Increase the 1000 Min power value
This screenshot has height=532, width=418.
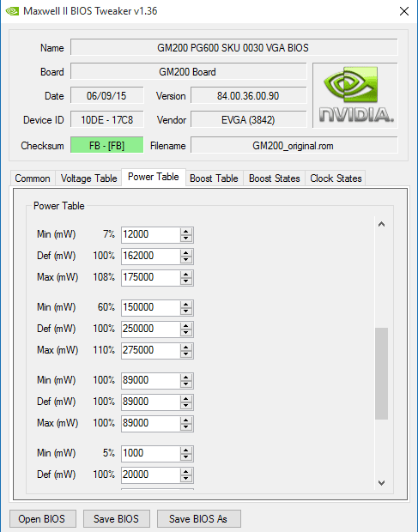(186, 450)
